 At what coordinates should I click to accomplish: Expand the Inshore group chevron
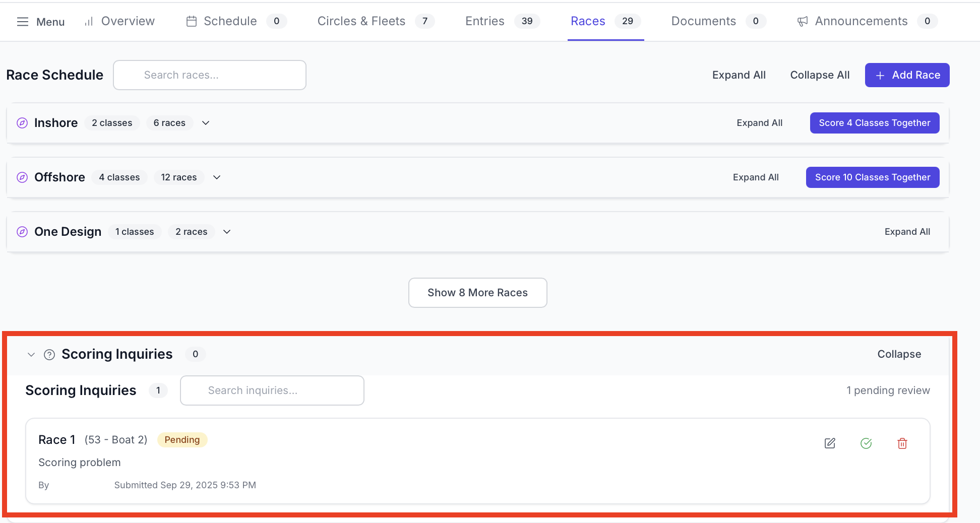pyautogui.click(x=206, y=123)
